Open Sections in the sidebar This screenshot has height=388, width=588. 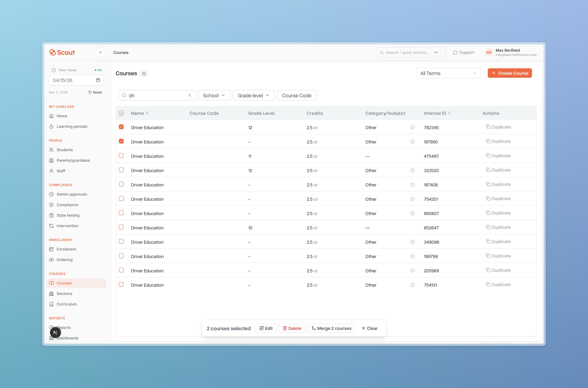[64, 294]
